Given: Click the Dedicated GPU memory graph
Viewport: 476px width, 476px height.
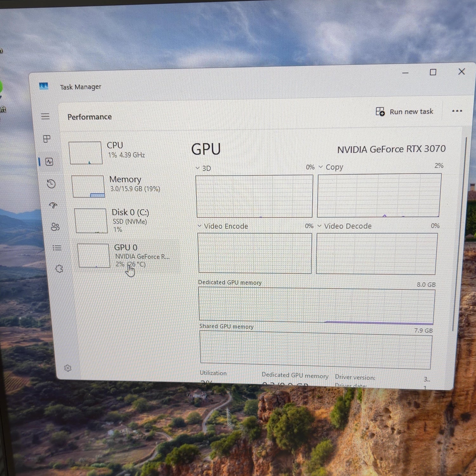Looking at the screenshot, I should pos(317,306).
